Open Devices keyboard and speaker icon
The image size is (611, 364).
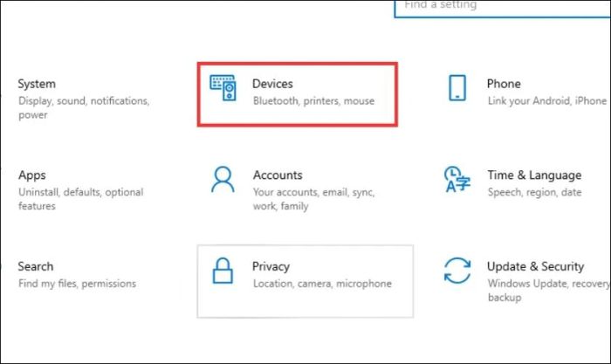[223, 87]
